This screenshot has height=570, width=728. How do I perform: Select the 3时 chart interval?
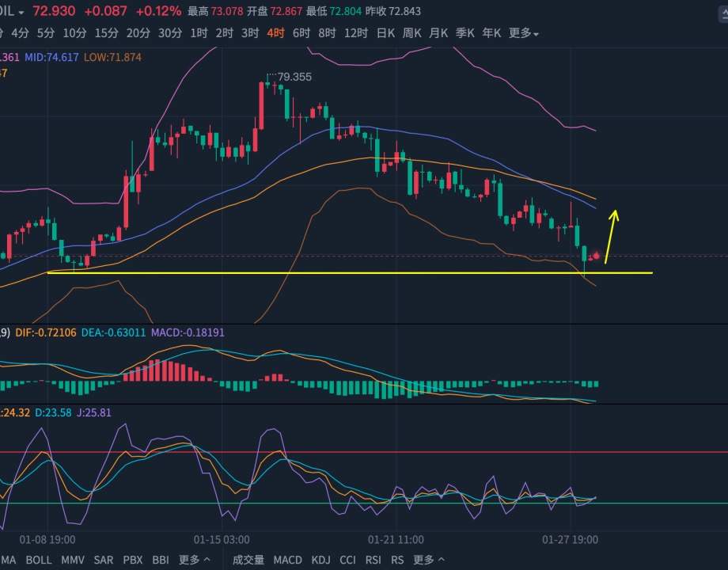pos(250,33)
